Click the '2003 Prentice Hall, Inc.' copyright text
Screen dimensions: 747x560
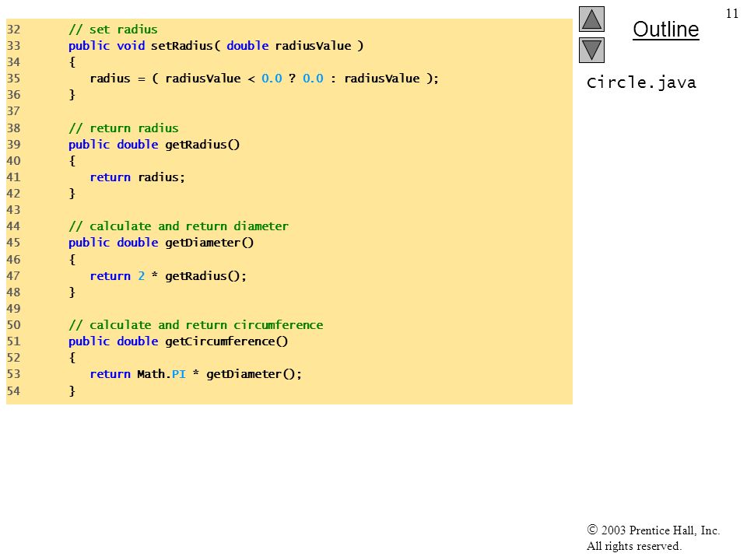click(653, 530)
